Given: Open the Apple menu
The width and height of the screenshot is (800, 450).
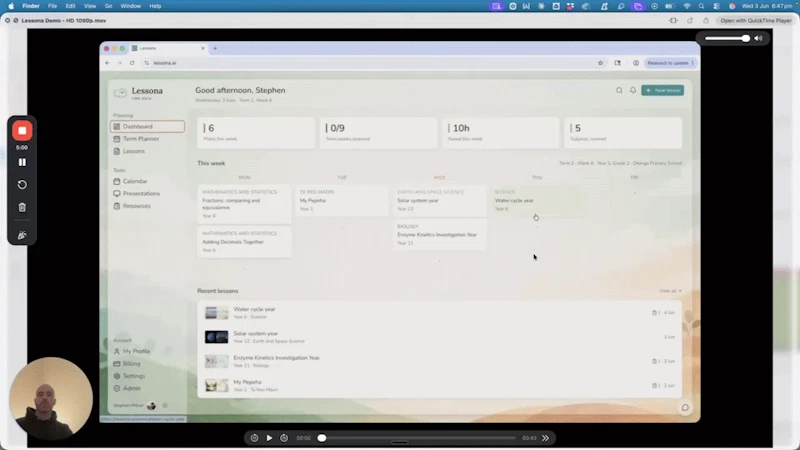Looking at the screenshot, I should 11,6.
